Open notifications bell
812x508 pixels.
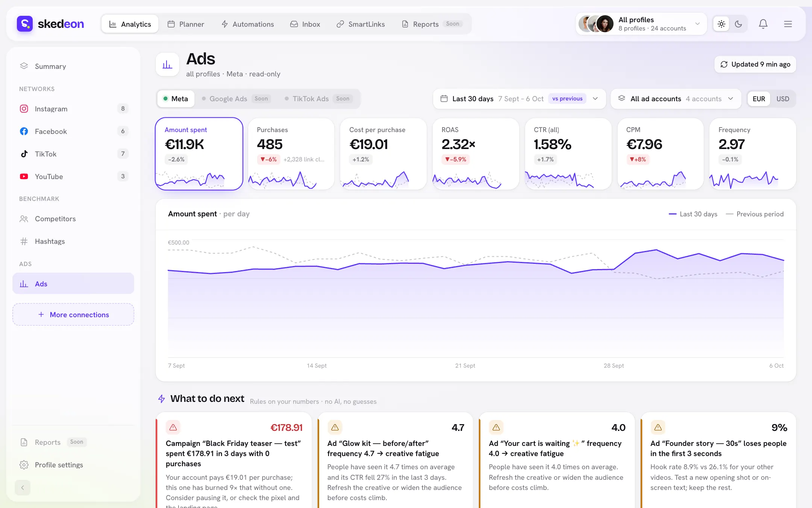763,24
